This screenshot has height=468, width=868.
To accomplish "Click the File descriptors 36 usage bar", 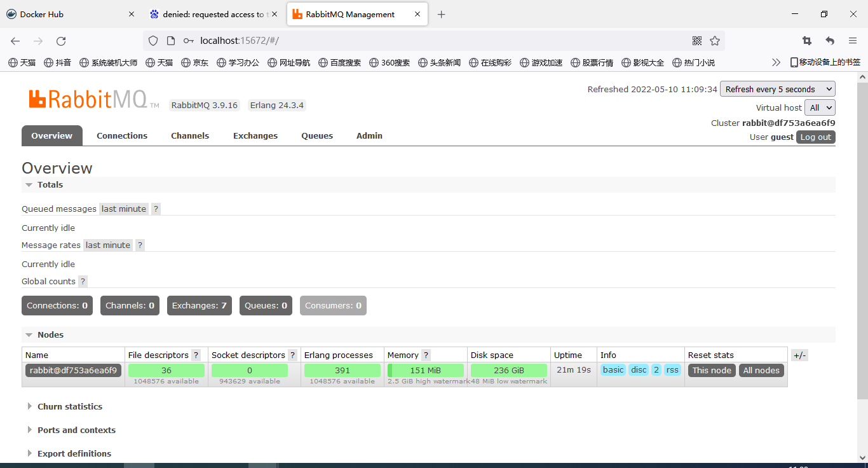I will [166, 370].
